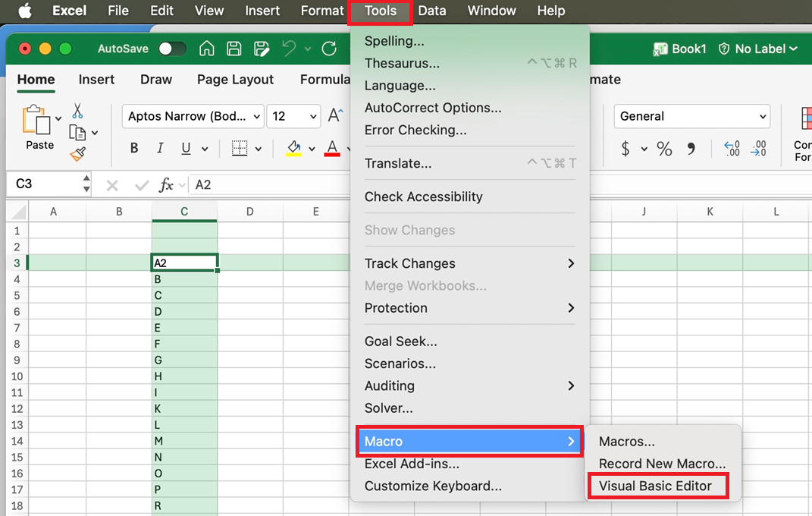Expand the Copy options arrow
Image resolution: width=812 pixels, height=516 pixels.
tap(95, 133)
